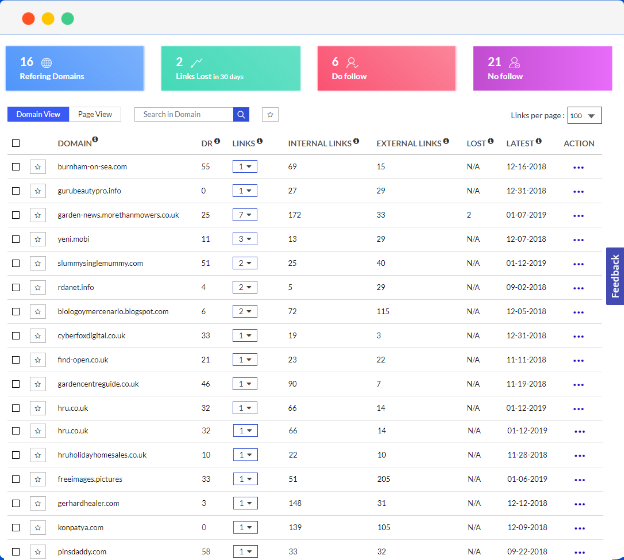The height and width of the screenshot is (560, 624).
Task: Check the pinsdaddy.com row checkbox
Action: coord(16,552)
